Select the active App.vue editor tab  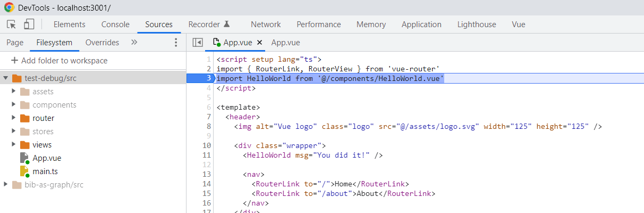(x=238, y=43)
